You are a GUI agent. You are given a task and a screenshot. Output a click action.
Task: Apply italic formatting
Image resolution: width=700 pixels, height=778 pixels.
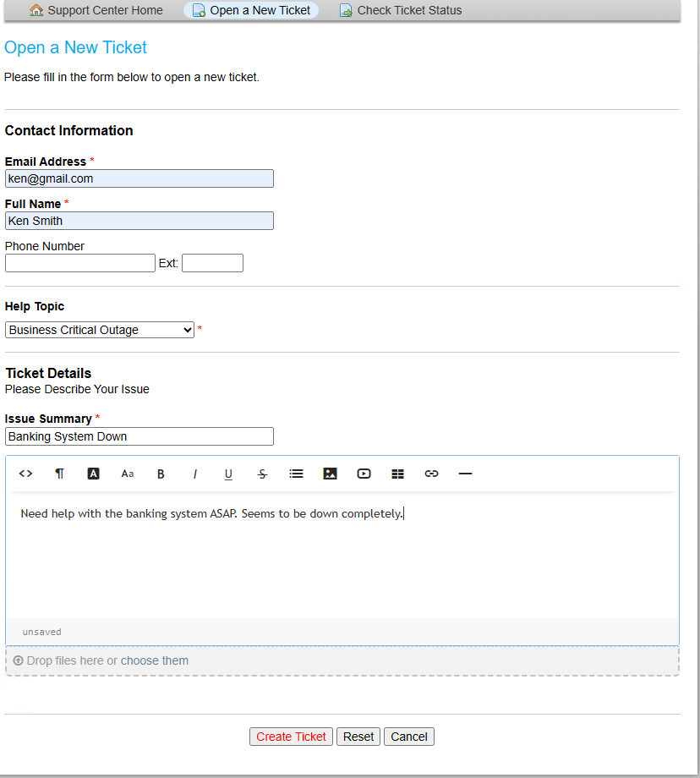195,474
